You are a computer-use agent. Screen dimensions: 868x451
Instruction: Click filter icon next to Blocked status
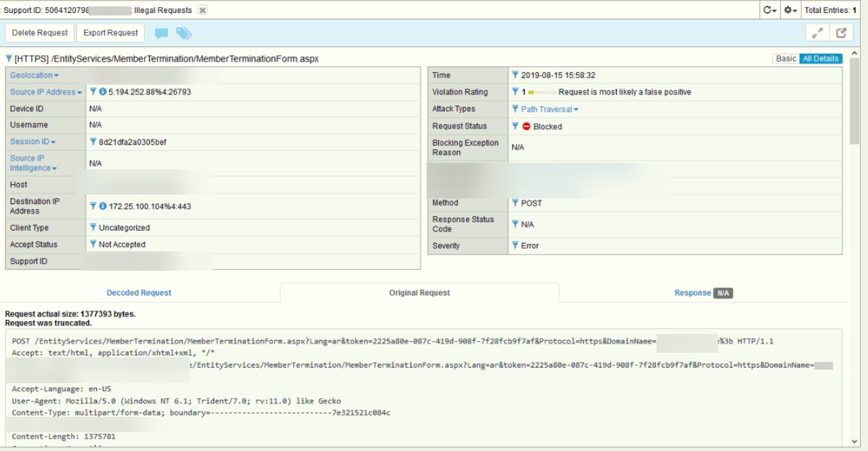(515, 126)
